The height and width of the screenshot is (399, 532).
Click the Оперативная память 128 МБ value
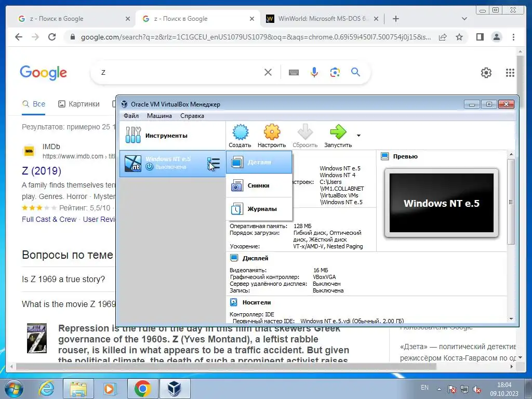tap(302, 226)
